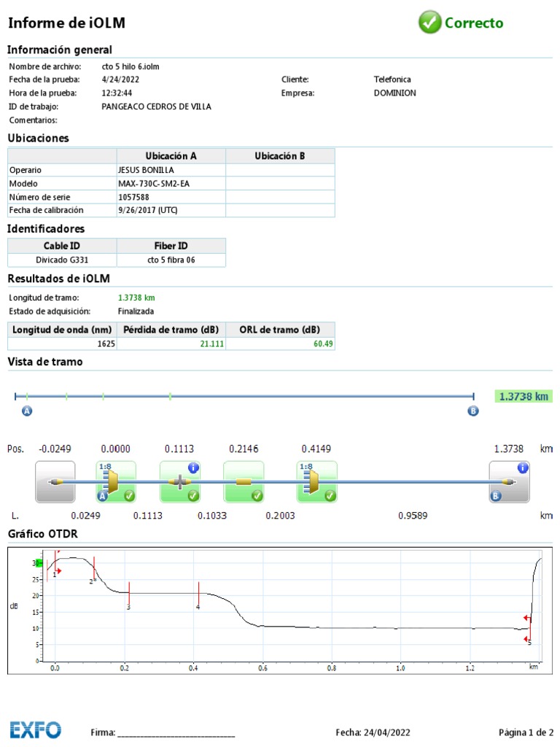The image size is (560, 747).
Task: Click the section length '0.9589'
Action: [413, 516]
